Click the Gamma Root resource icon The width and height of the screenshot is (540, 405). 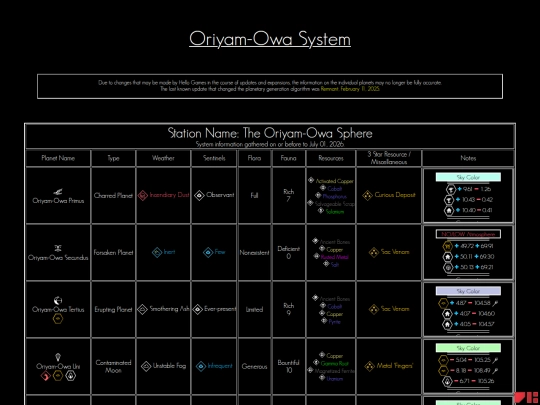click(x=316, y=362)
